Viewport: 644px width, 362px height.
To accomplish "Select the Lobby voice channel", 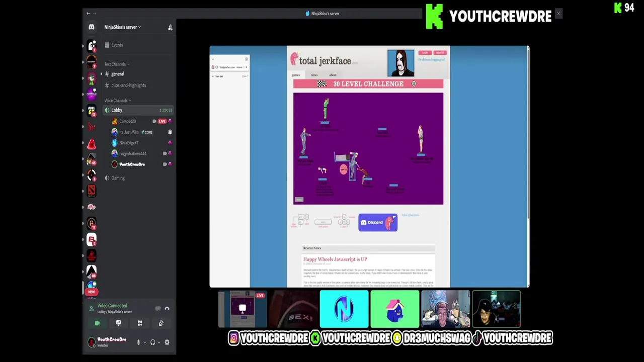I will 138,110.
